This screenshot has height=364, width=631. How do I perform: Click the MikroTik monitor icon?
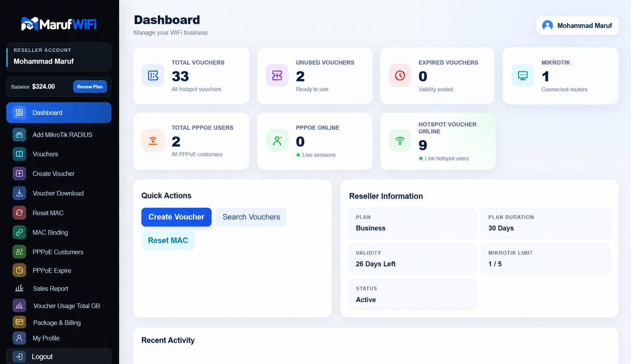pos(522,75)
